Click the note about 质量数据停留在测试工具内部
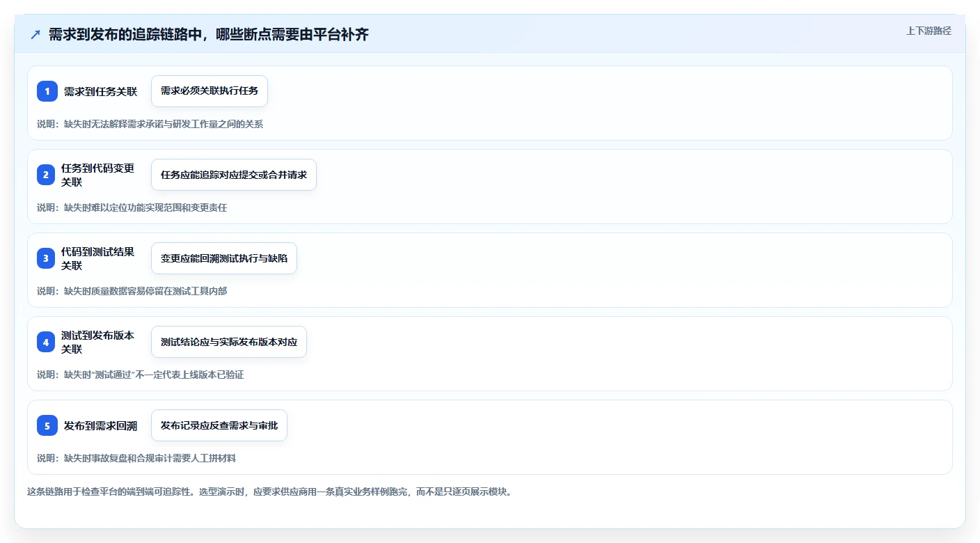This screenshot has width=980, height=543. point(132,291)
